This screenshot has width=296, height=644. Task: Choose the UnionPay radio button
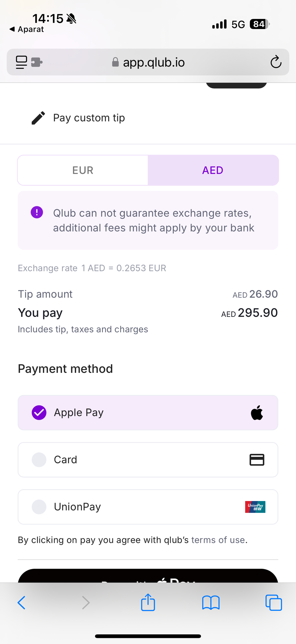[x=39, y=507]
